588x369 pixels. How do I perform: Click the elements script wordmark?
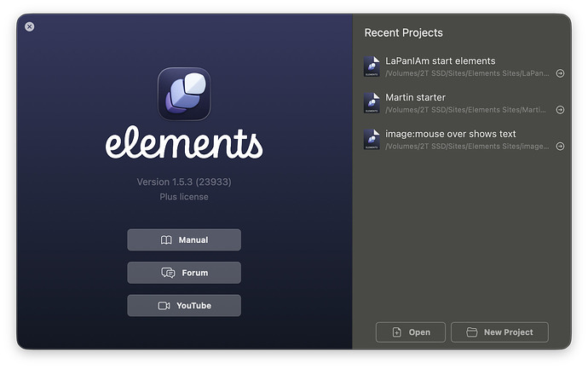coord(184,142)
